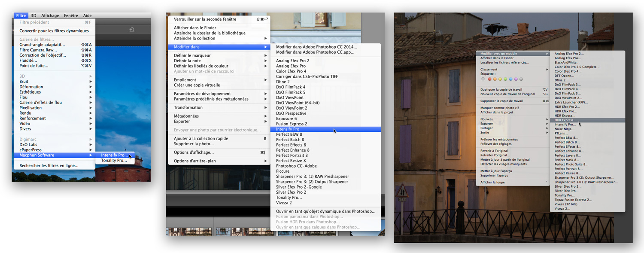This screenshot has height=253, width=644.
Task: Click Détecter les visages manquants
Action: pyautogui.click(x=513, y=164)
